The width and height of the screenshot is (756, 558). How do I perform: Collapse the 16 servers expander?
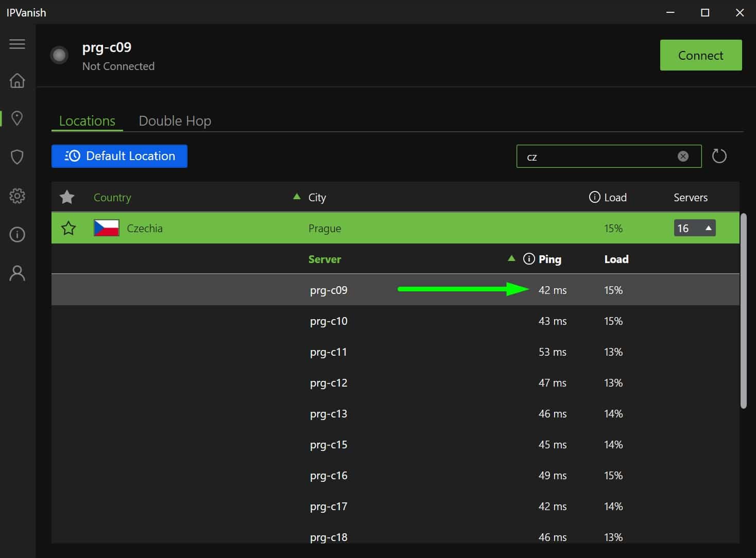click(x=695, y=228)
